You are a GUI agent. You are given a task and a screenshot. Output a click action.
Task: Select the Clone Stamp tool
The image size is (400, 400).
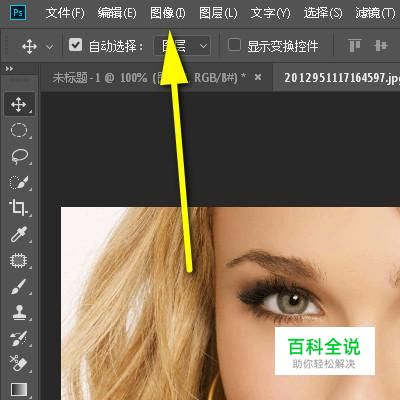pyautogui.click(x=19, y=312)
